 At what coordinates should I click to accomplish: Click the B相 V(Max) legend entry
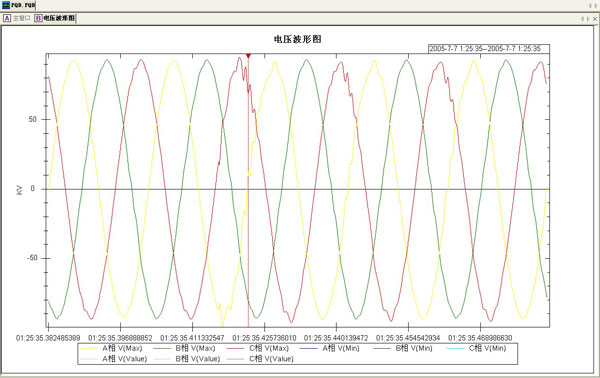coord(184,348)
